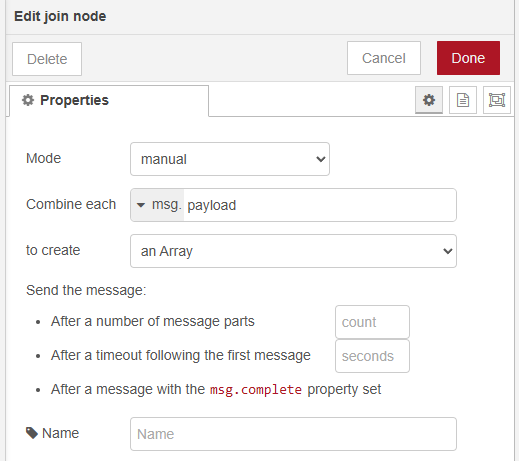Click the msg type arrow icon
519x461 pixels.
141,205
